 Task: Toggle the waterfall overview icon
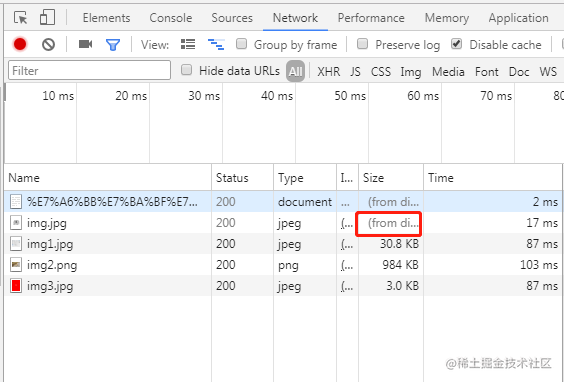[x=216, y=44]
